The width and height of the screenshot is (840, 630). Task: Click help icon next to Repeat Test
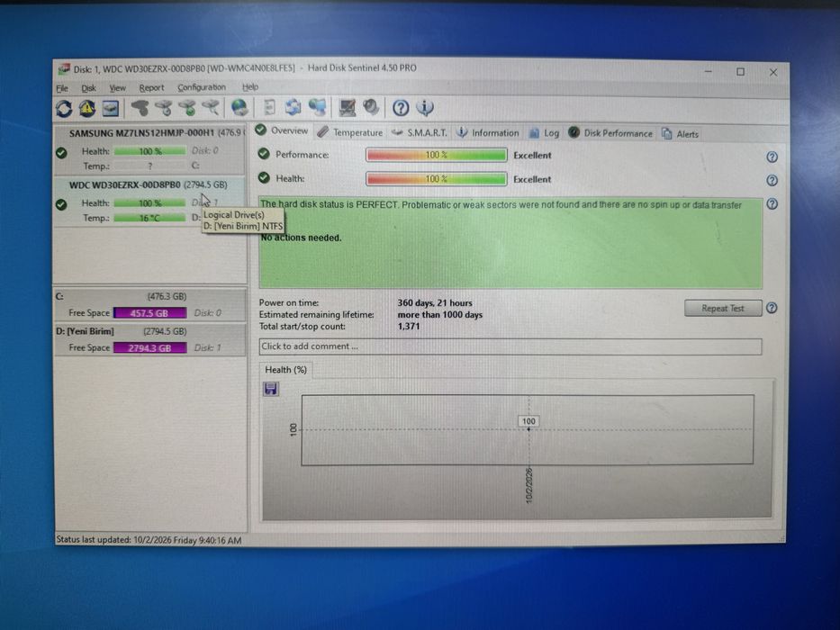(x=772, y=308)
